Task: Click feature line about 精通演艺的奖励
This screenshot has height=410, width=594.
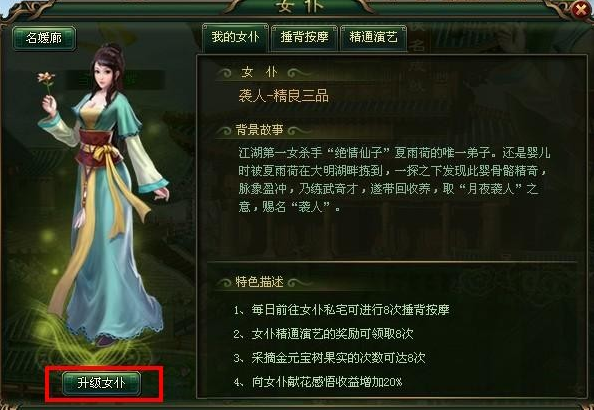Action: [x=324, y=334]
